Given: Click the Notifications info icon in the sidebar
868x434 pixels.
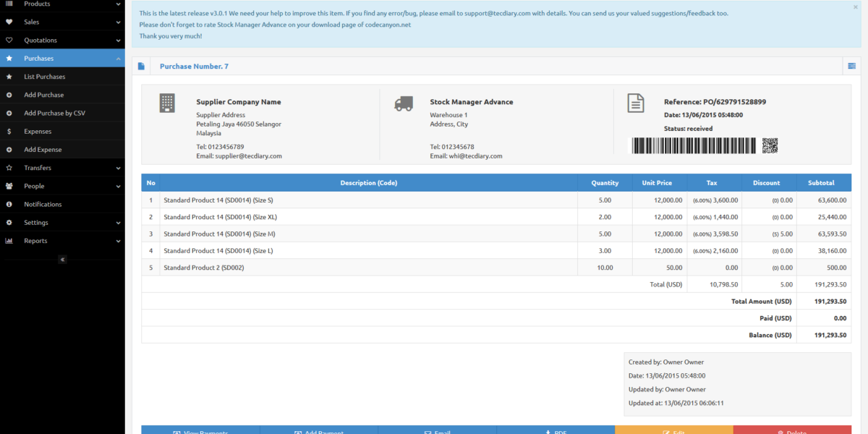Looking at the screenshot, I should 9,205.
